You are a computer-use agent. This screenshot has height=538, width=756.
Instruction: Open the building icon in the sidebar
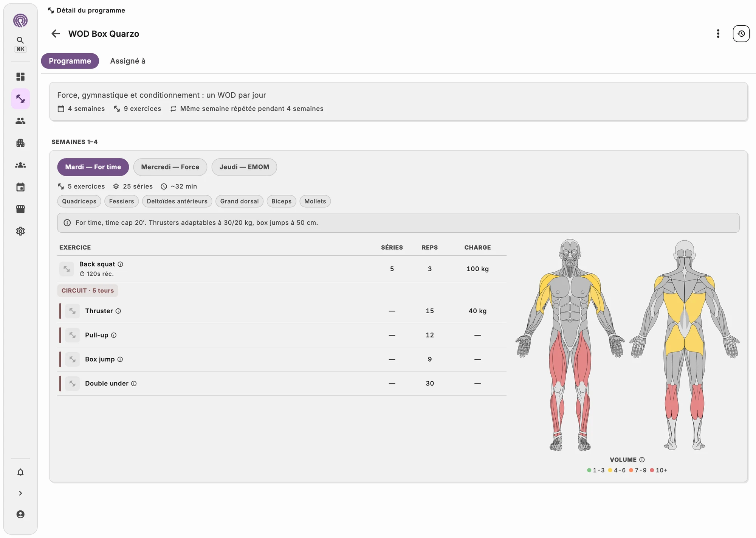[20, 143]
